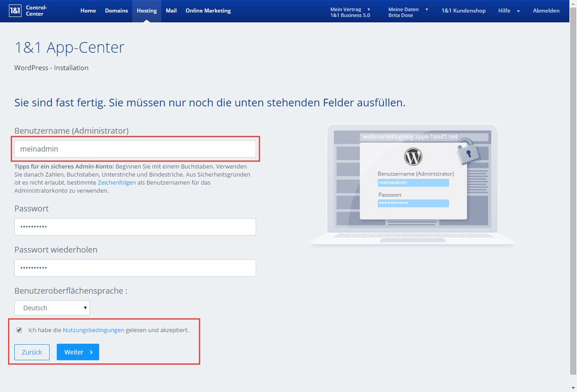Click Abmelden to log out
The image size is (577, 392).
click(x=546, y=11)
